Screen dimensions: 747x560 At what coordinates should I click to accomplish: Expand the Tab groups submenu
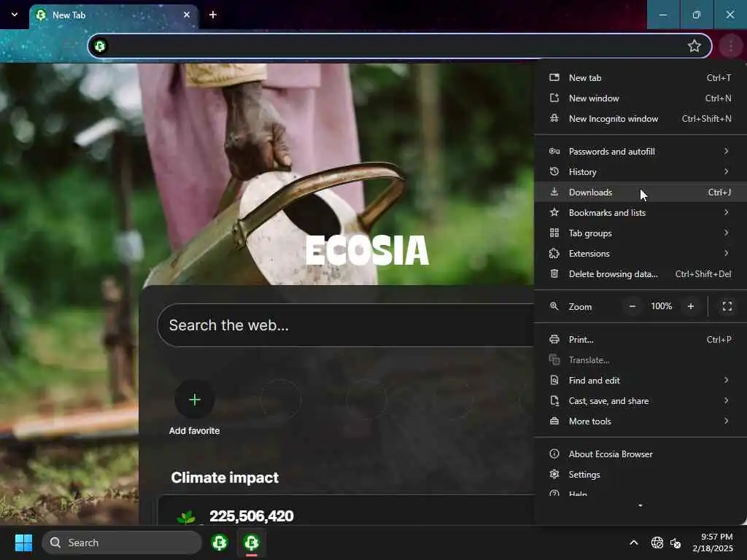click(640, 233)
